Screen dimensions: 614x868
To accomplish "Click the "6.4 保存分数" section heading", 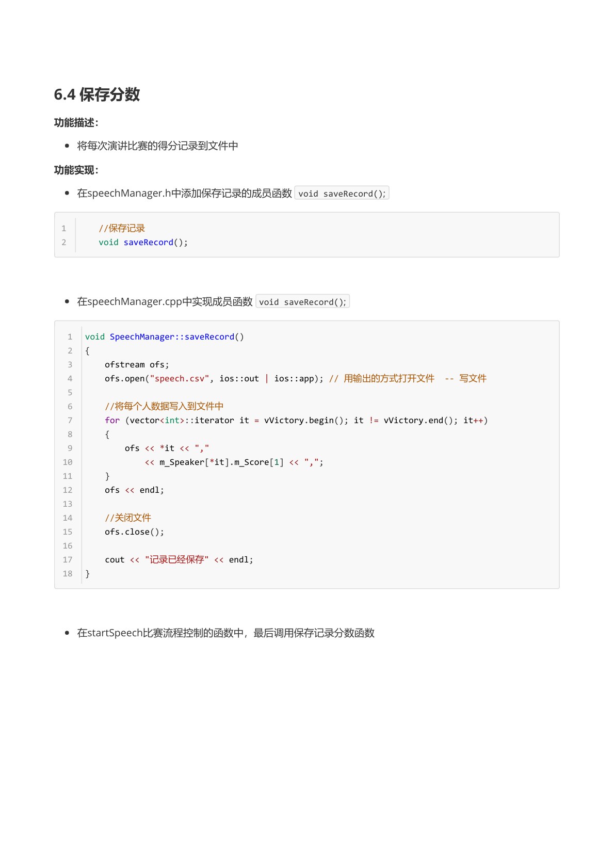I will 97,94.
